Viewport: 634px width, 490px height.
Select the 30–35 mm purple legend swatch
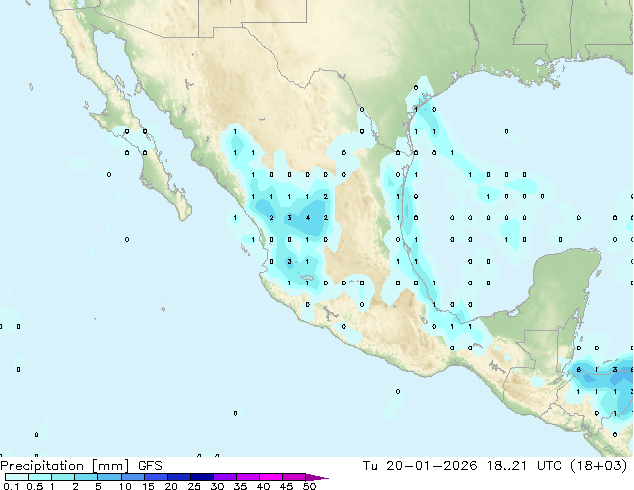pyautogui.click(x=224, y=477)
